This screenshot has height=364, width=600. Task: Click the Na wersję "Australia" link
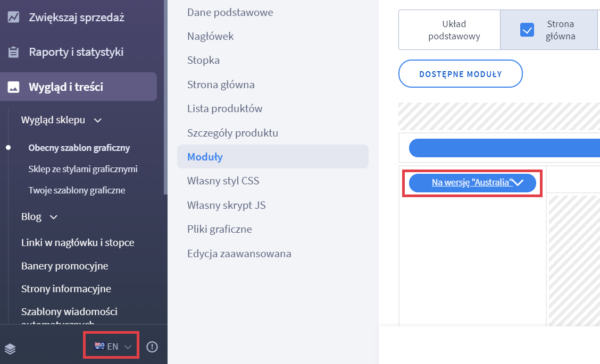coord(471,183)
